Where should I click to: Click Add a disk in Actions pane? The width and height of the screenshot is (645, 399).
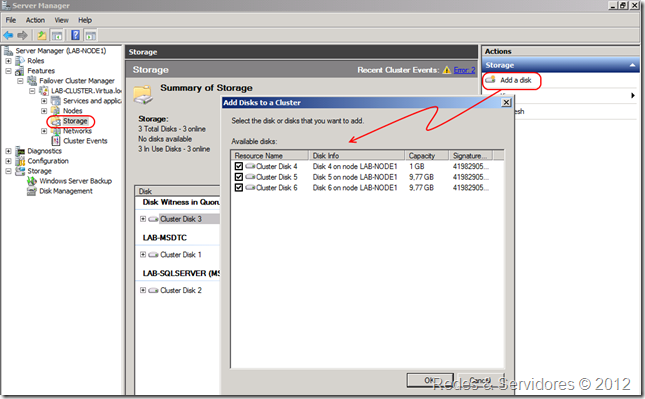click(516, 80)
